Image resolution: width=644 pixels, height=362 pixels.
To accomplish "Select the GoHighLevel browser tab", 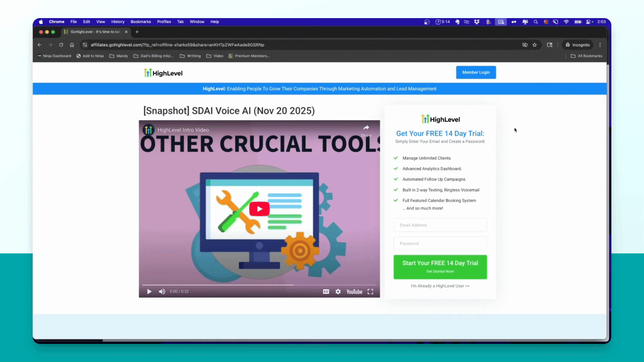I will pos(96,32).
